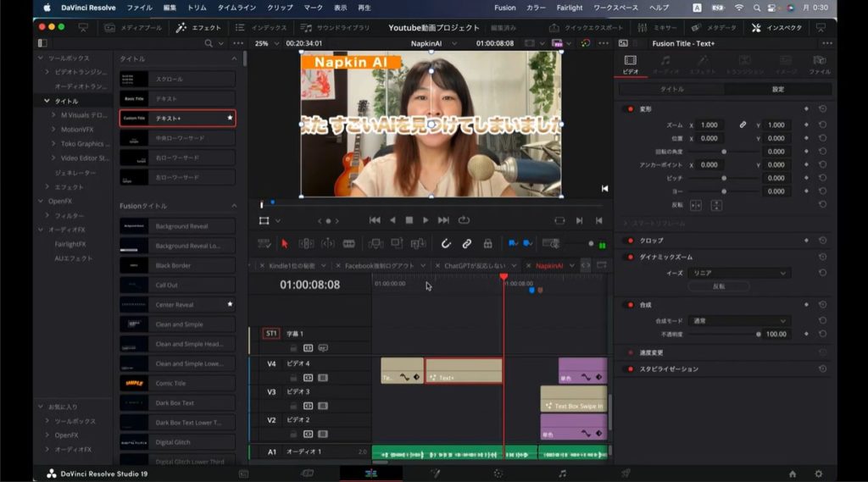Expand the エフェクト tree item
The height and width of the screenshot is (482, 868).
(x=47, y=187)
